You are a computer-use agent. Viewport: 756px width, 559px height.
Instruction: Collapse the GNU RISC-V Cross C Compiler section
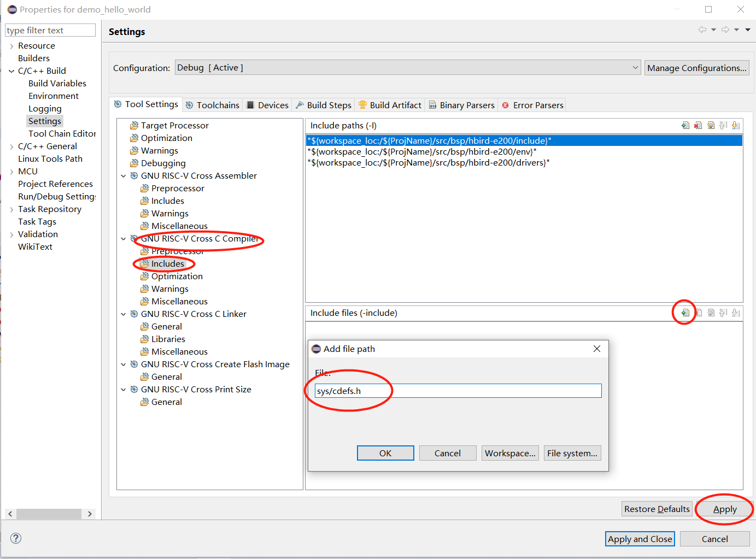point(123,238)
